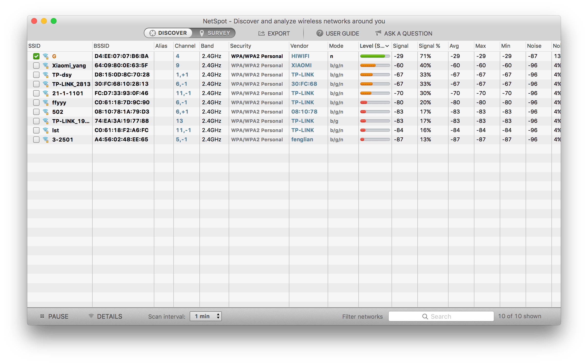Click the map pin icon on Survey
The image size is (588, 364).
[202, 33]
